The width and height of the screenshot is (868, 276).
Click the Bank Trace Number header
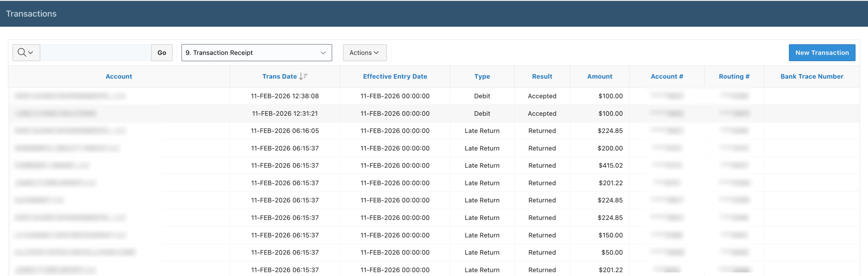click(x=811, y=76)
